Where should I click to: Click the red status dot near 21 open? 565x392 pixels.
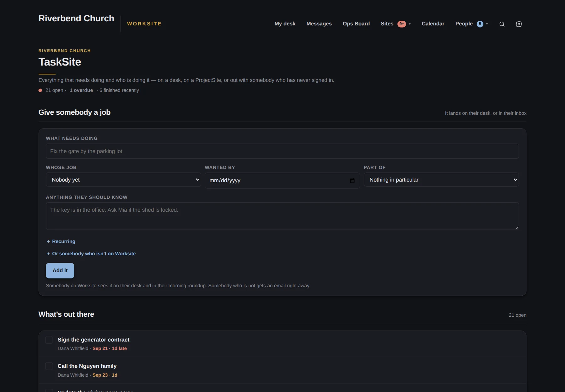tap(40, 90)
